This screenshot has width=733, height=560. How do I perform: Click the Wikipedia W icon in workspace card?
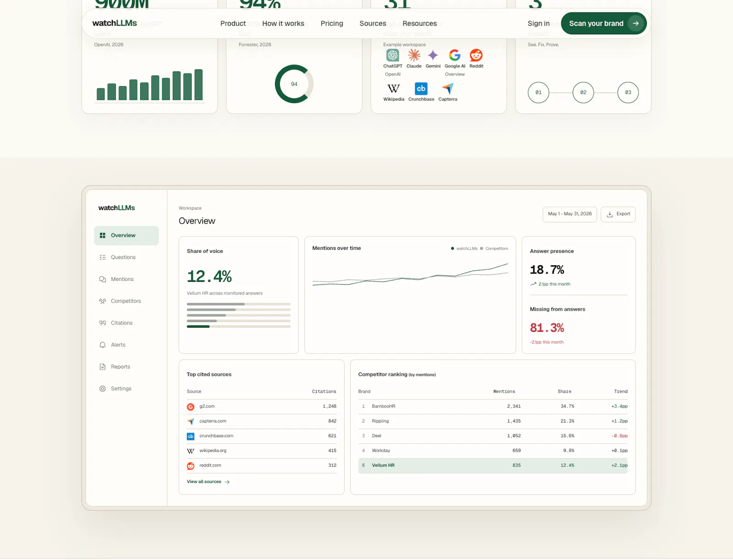pyautogui.click(x=394, y=88)
